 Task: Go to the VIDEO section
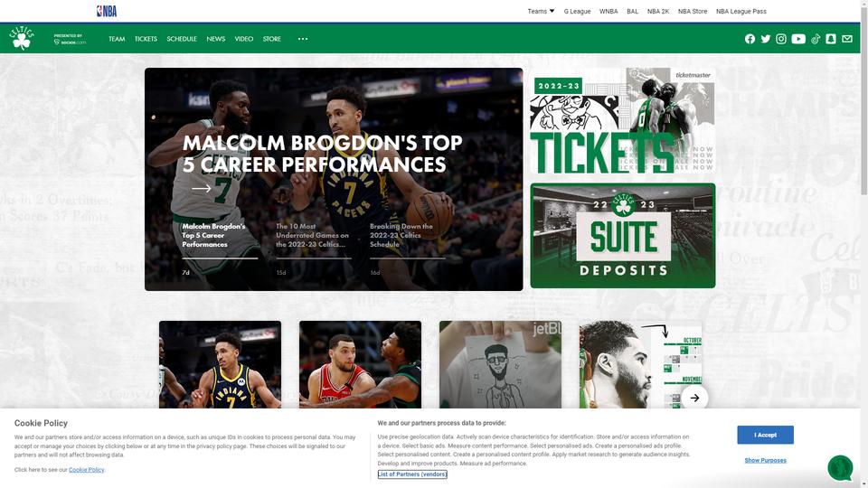(243, 39)
